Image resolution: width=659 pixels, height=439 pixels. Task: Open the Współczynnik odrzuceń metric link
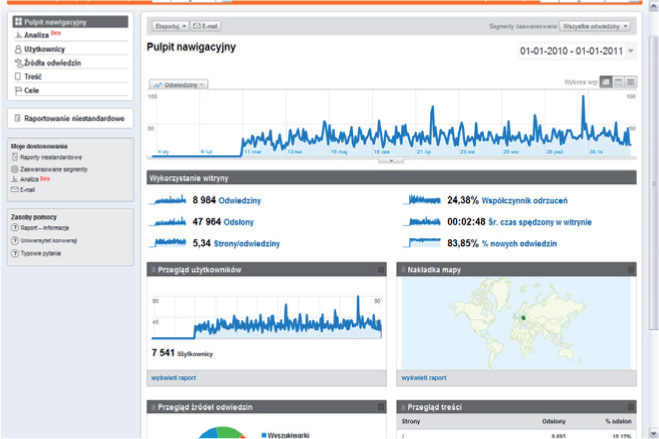pos(524,200)
